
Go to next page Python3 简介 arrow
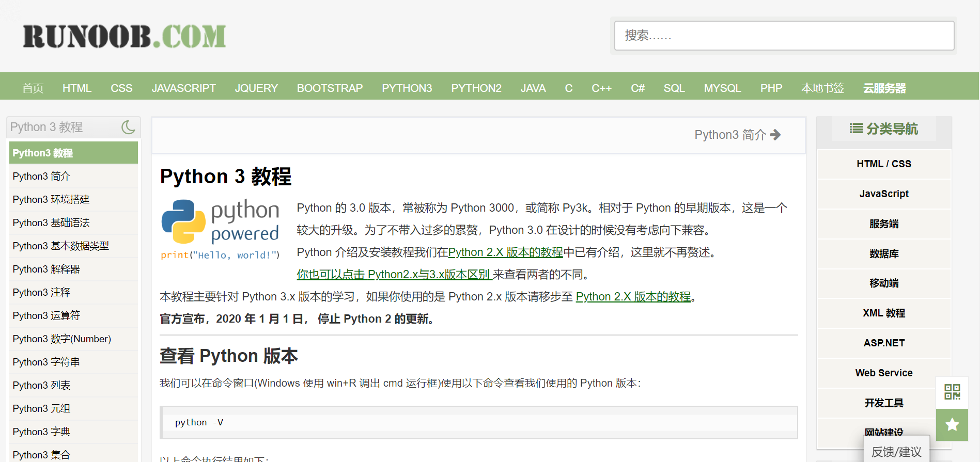click(x=737, y=135)
